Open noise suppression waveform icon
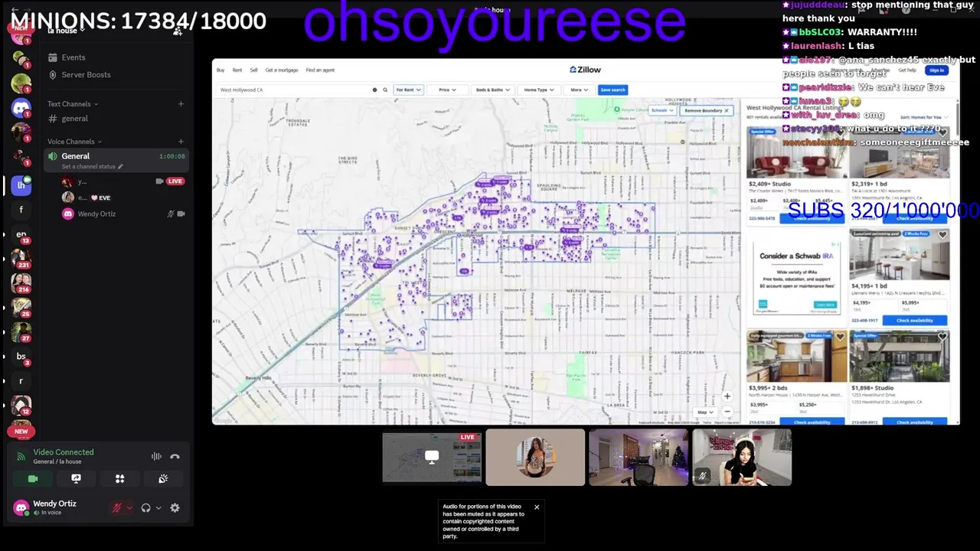 coord(156,456)
